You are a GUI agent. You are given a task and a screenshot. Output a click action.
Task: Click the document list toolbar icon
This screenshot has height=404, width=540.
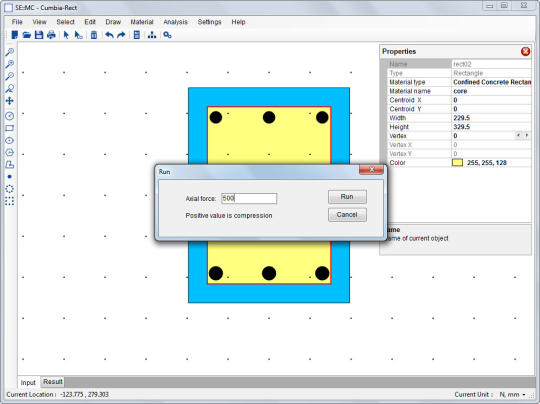(x=137, y=35)
